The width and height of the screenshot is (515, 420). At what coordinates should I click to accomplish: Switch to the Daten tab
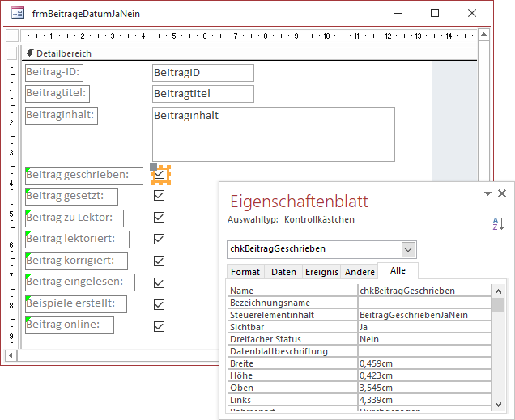[x=283, y=272]
